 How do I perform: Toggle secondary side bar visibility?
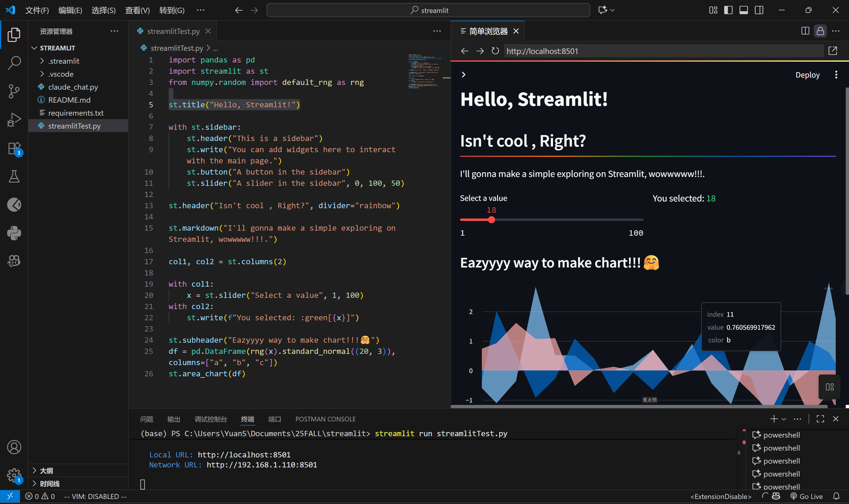(x=759, y=10)
